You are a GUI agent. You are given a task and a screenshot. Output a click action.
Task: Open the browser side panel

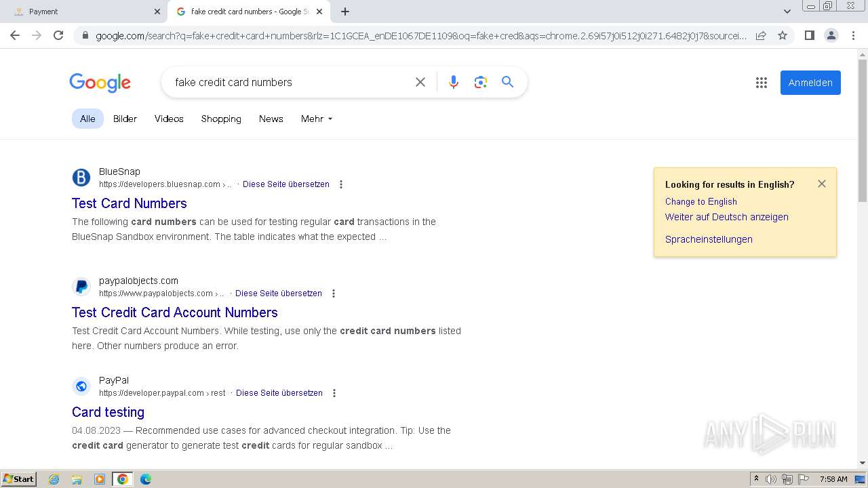(x=809, y=35)
